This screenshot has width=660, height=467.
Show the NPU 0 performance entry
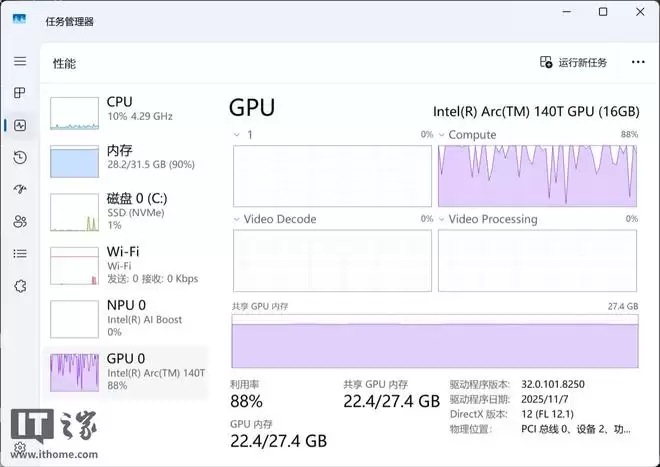[x=128, y=317]
